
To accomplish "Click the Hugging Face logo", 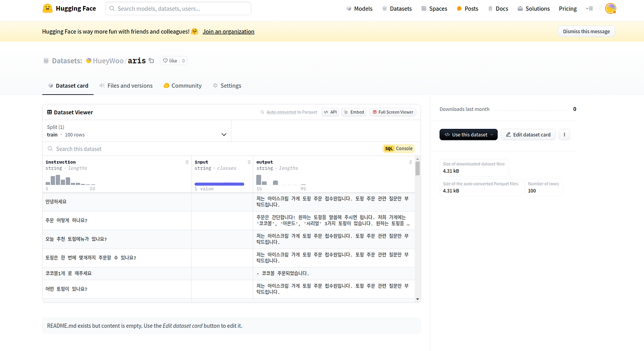I will (69, 9).
